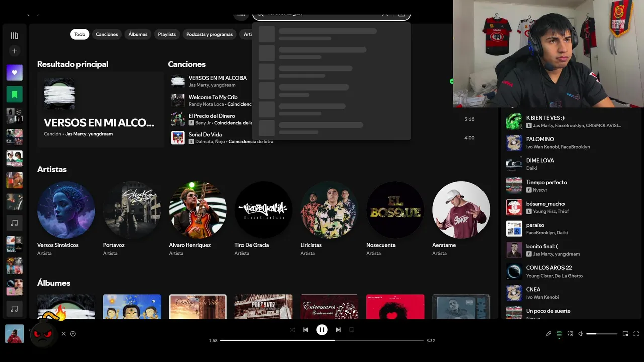Open Jas Marty, yungdream link under top result
Image resolution: width=644 pixels, height=362 pixels.
click(x=89, y=134)
